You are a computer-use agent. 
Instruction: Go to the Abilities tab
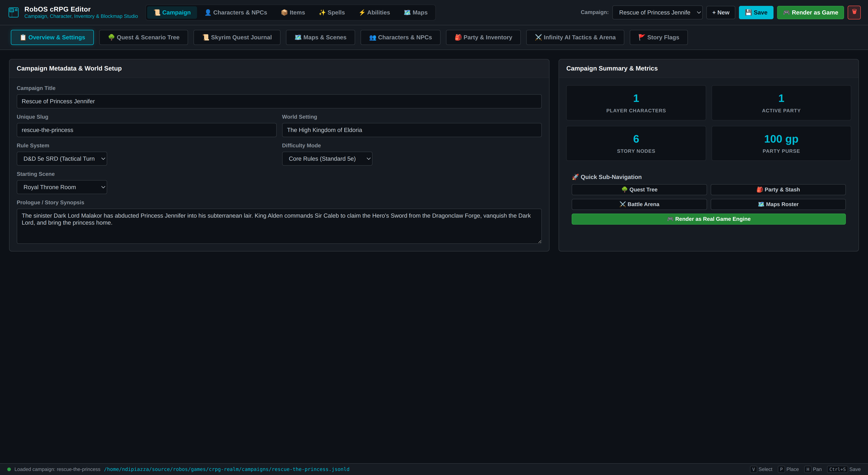(374, 12)
